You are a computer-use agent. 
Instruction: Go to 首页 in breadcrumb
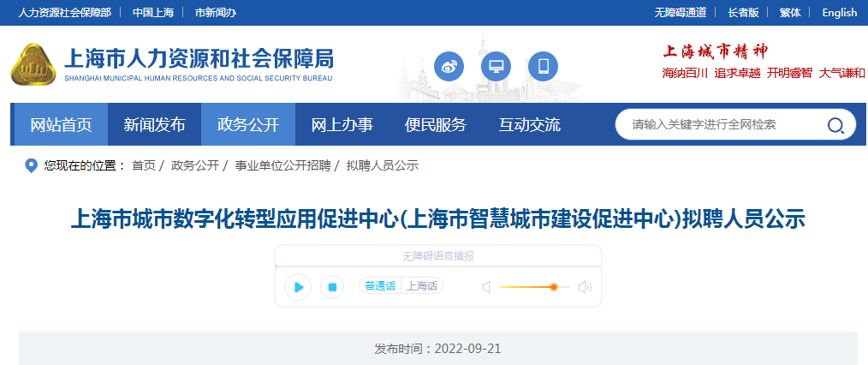(x=143, y=165)
